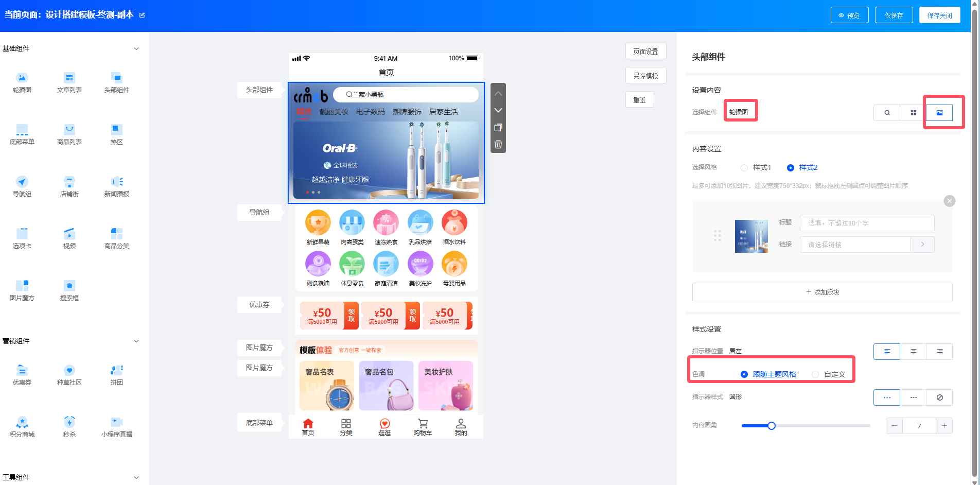This screenshot has width=980, height=485.
Task: Click the 添加版块 add block button
Action: 822,292
